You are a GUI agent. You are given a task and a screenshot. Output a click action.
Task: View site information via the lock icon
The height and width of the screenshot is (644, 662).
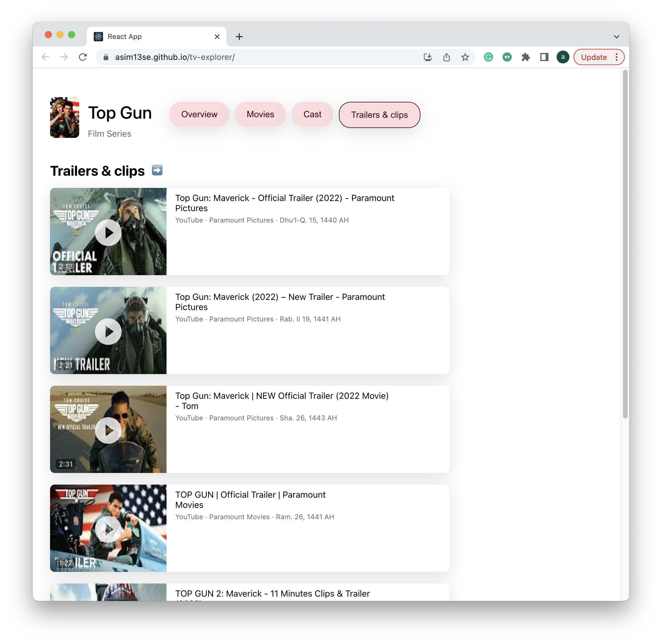106,57
